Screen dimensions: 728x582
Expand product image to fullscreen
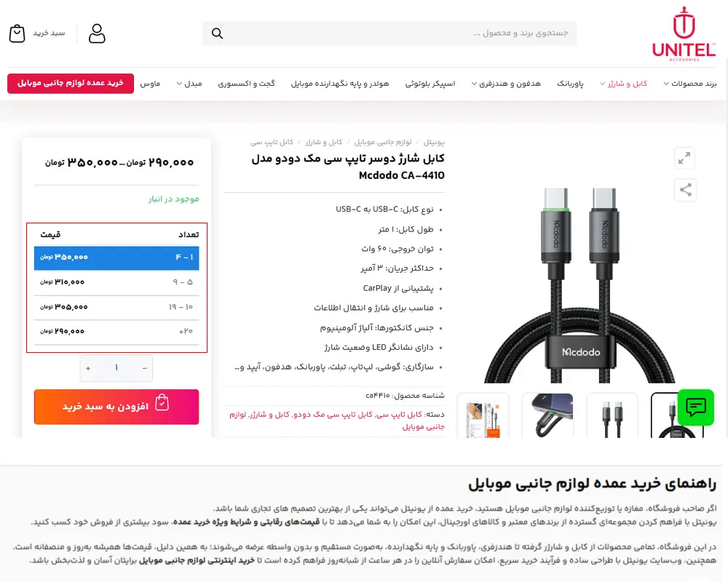tap(684, 159)
